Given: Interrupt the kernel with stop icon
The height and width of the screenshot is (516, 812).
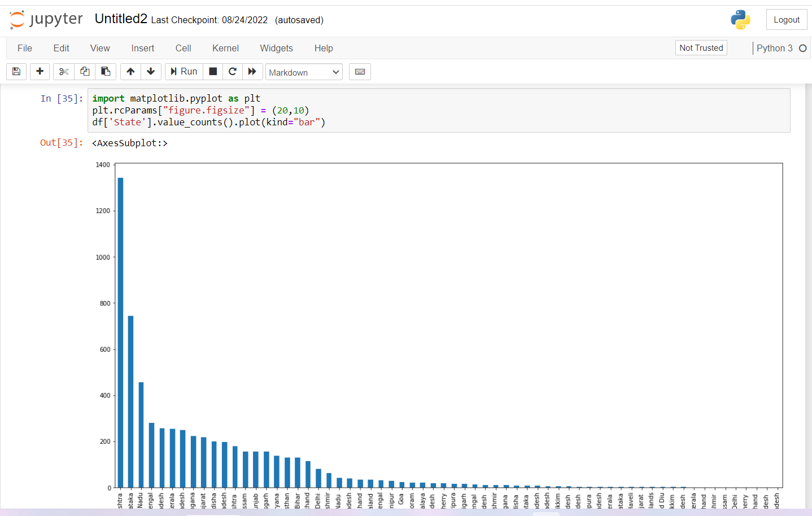Looking at the screenshot, I should pyautogui.click(x=213, y=72).
